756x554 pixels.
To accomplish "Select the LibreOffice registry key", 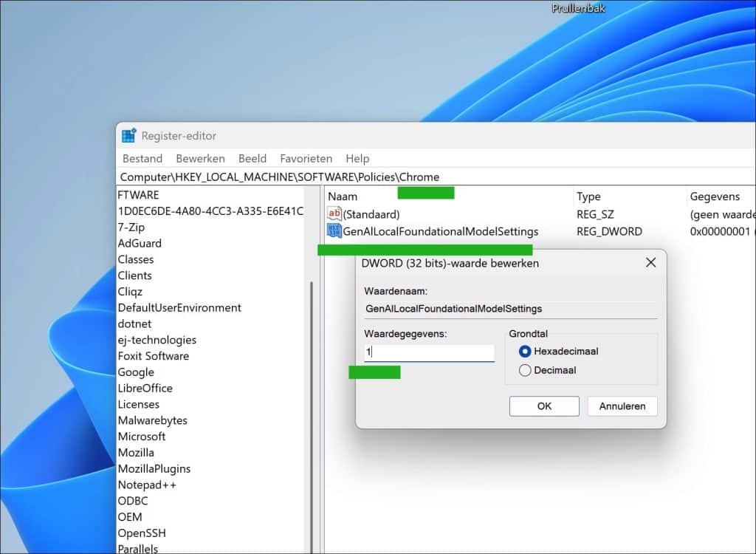I will [x=145, y=388].
